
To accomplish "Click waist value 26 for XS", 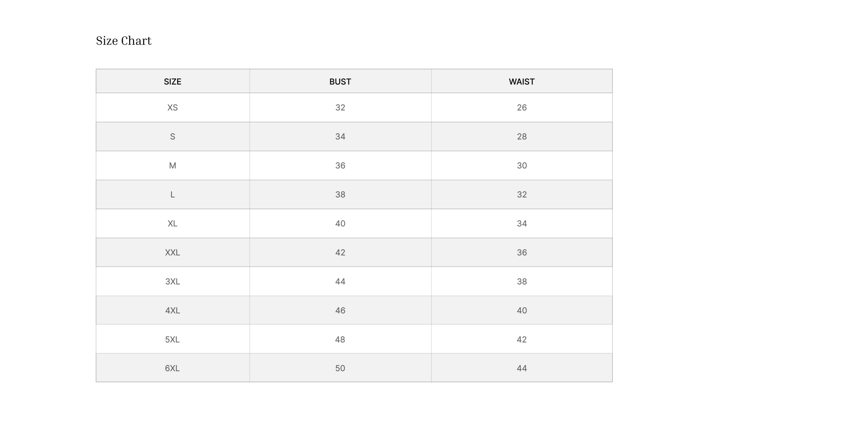I will [521, 107].
